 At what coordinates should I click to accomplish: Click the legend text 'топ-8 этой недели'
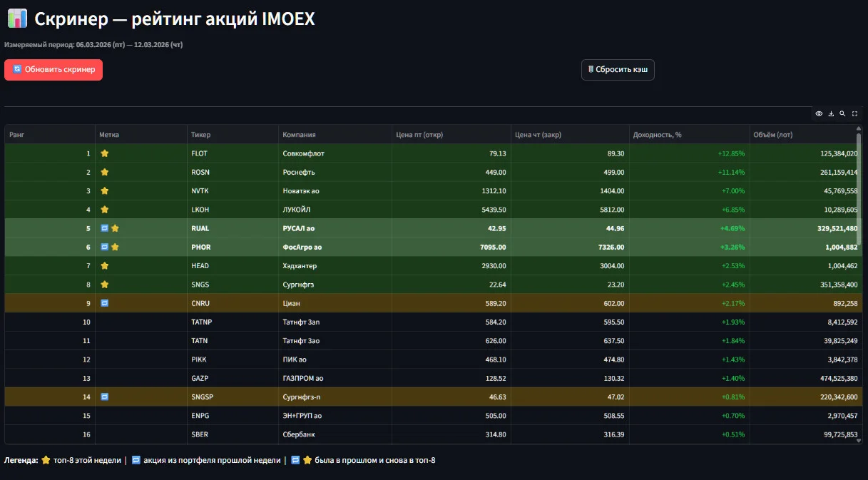coord(87,460)
